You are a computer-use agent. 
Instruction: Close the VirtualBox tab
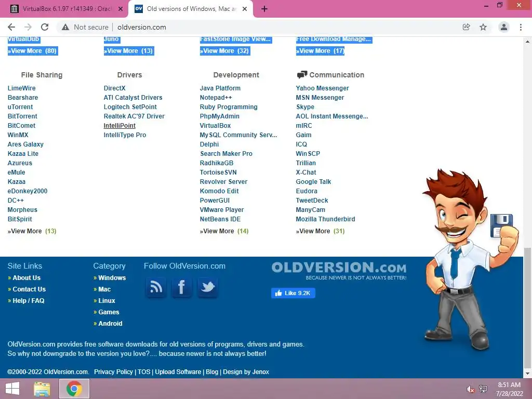click(121, 9)
